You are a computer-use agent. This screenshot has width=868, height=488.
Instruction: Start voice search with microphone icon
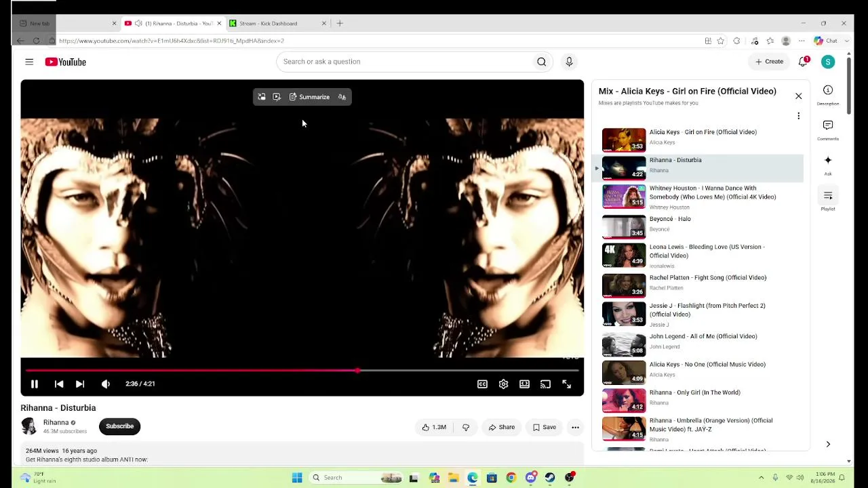[569, 62]
